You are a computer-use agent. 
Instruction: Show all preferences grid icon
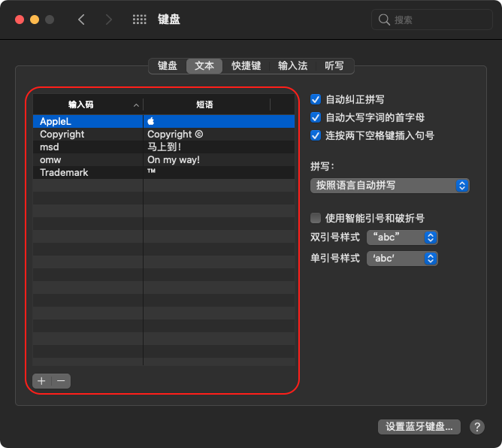[x=139, y=20]
